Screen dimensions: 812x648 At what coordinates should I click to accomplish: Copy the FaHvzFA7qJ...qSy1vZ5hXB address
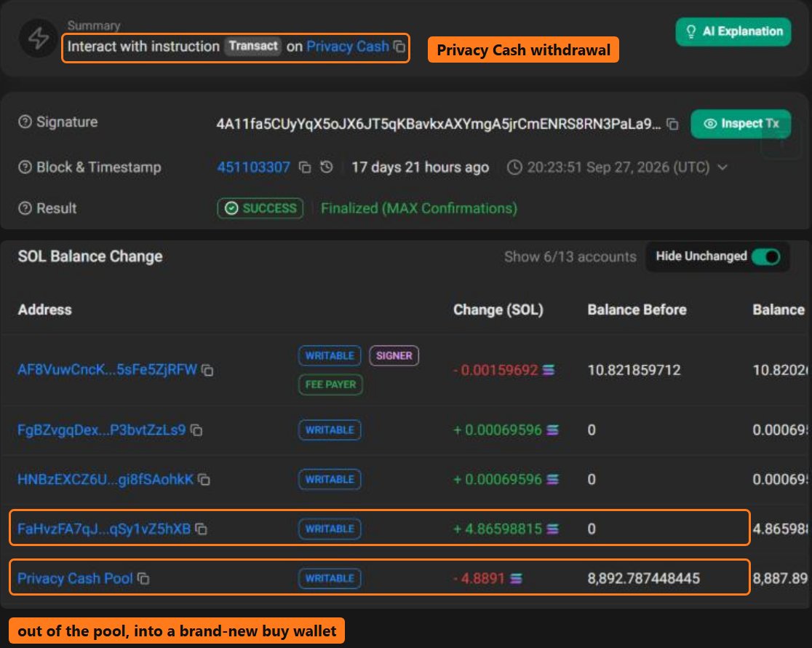click(201, 529)
